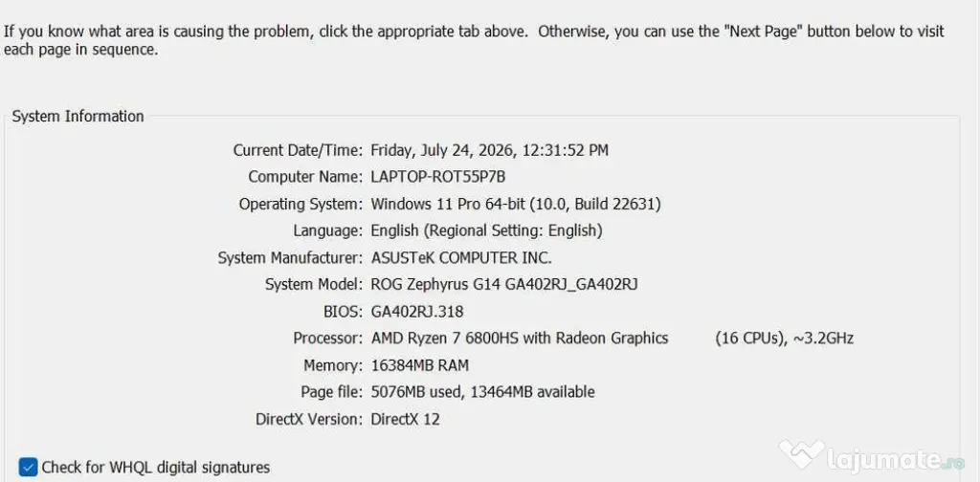Select the computer name LAPTOP-ROT55P7B

click(x=438, y=177)
